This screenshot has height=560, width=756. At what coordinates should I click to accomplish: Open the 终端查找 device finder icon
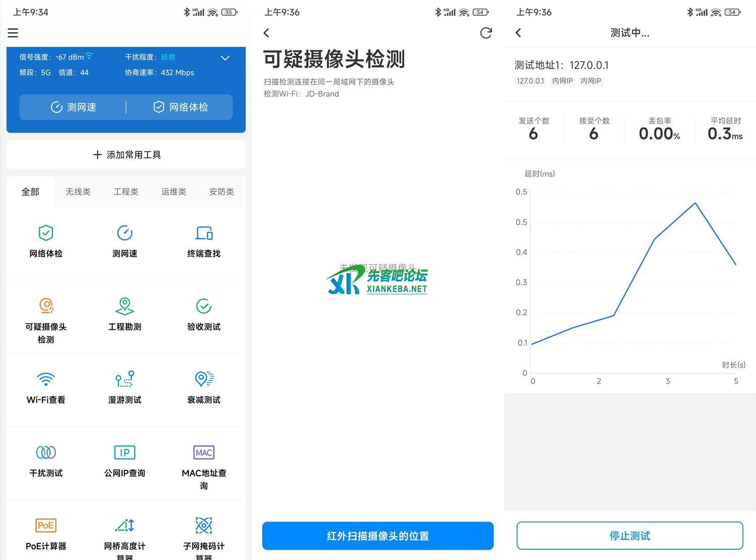(204, 233)
